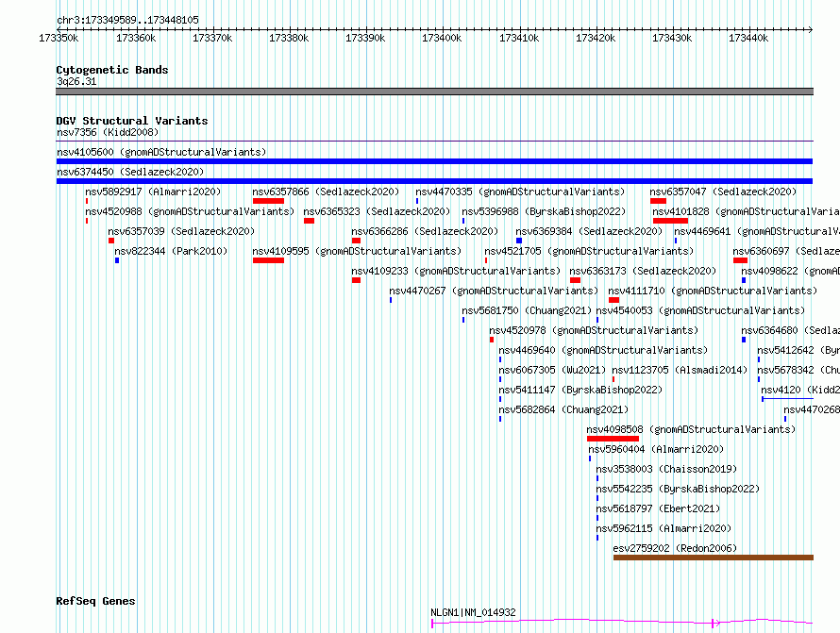Viewport: 840px width, 633px height.
Task: Click the nsv4120 blue line feature
Action: [x=787, y=399]
